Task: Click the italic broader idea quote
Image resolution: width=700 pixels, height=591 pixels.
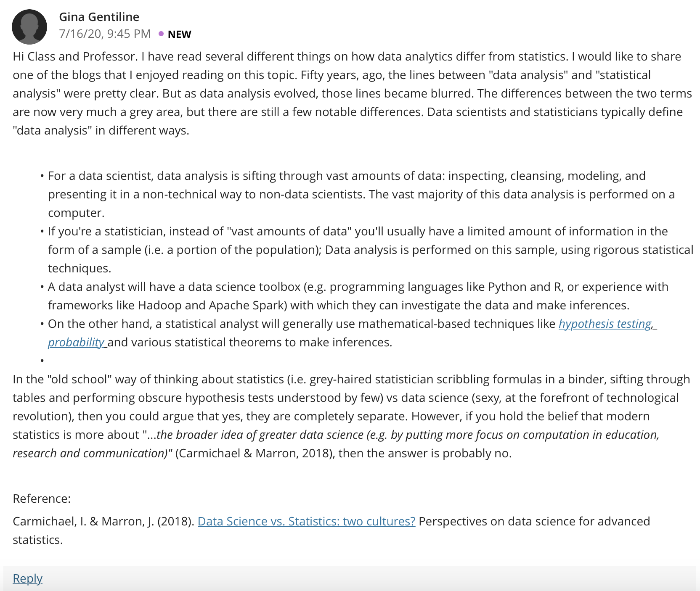Action: 336,444
